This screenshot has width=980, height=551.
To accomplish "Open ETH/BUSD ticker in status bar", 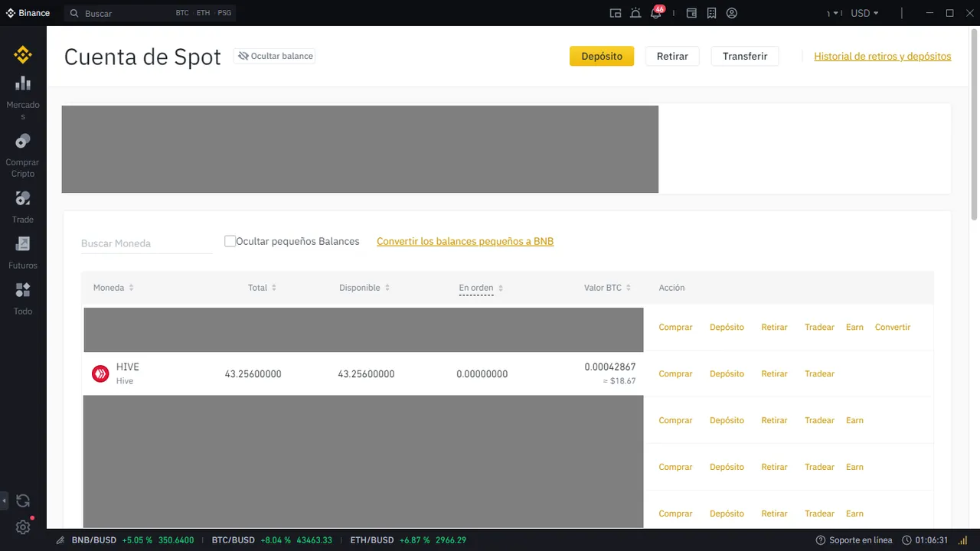I will [x=408, y=540].
